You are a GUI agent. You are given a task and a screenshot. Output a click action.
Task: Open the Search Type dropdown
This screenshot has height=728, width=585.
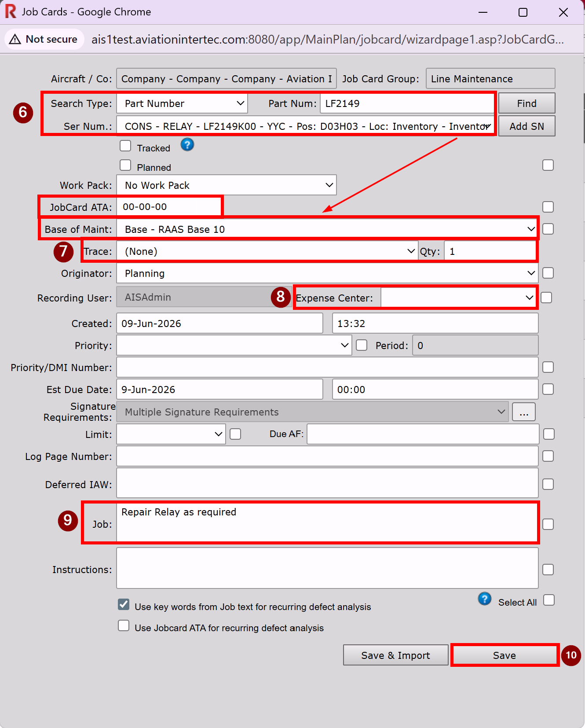coord(182,103)
